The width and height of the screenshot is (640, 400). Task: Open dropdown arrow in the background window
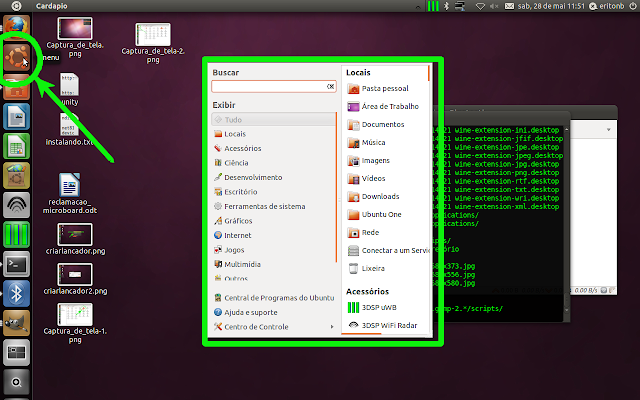[x=608, y=130]
